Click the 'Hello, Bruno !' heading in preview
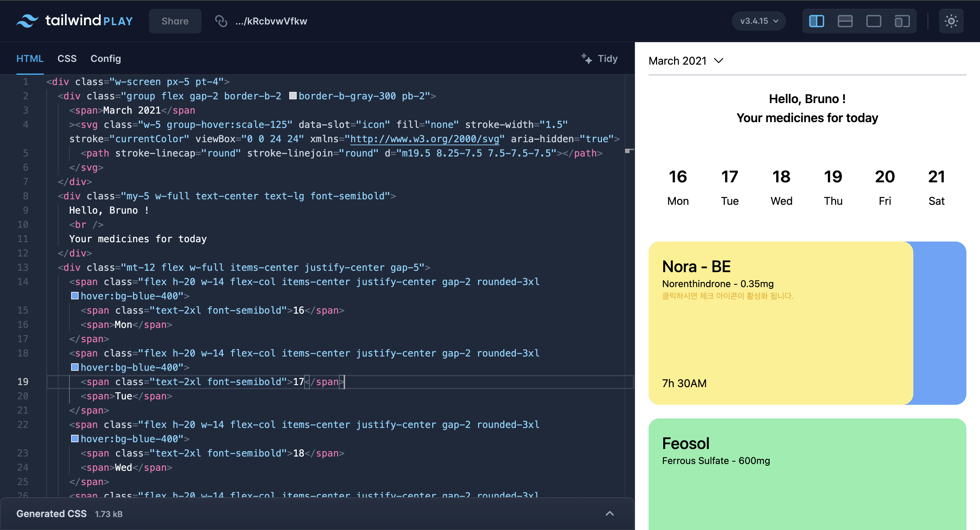Screen dimensions: 980x530 tap(807, 99)
